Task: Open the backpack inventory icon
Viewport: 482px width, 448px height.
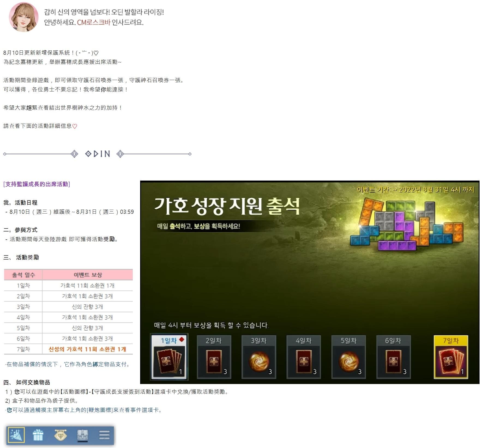Action: 82,435
